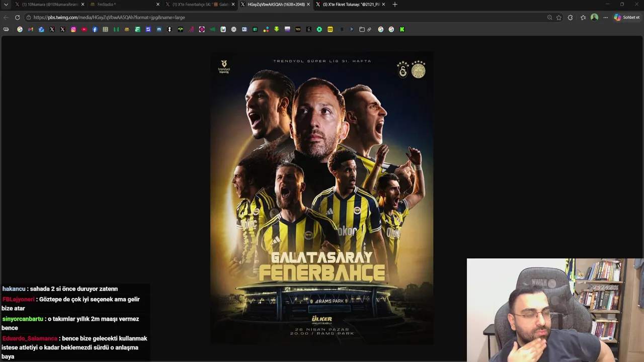The image size is (644, 362).
Task: Click chat username hakancu
Action: pyautogui.click(x=14, y=289)
